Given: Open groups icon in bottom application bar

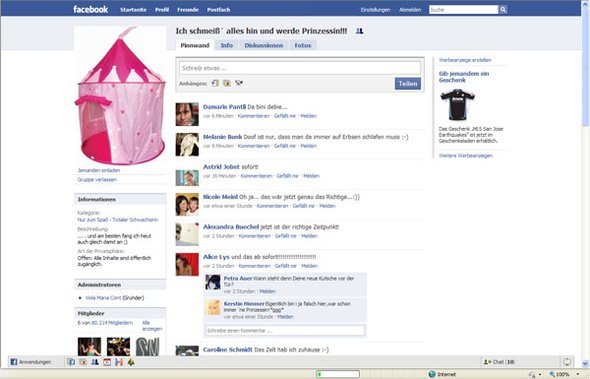Looking at the screenshot, I should (x=95, y=362).
